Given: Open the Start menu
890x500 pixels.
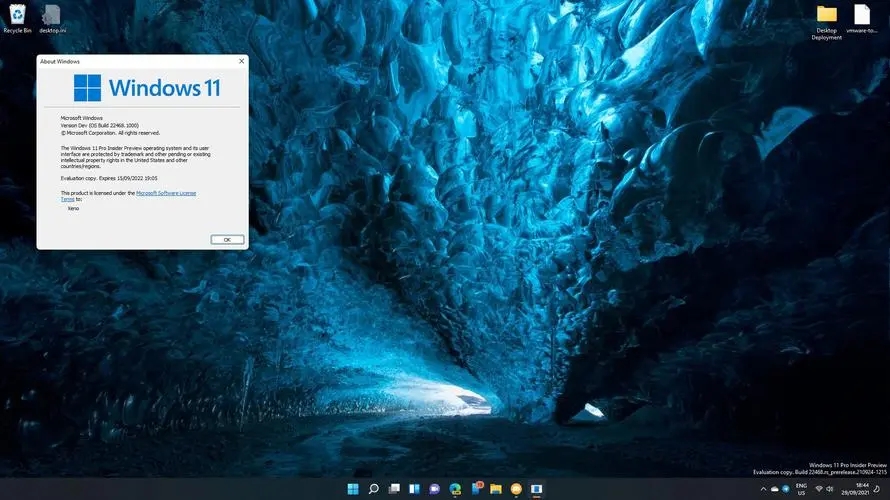Looking at the screenshot, I should (x=352, y=489).
